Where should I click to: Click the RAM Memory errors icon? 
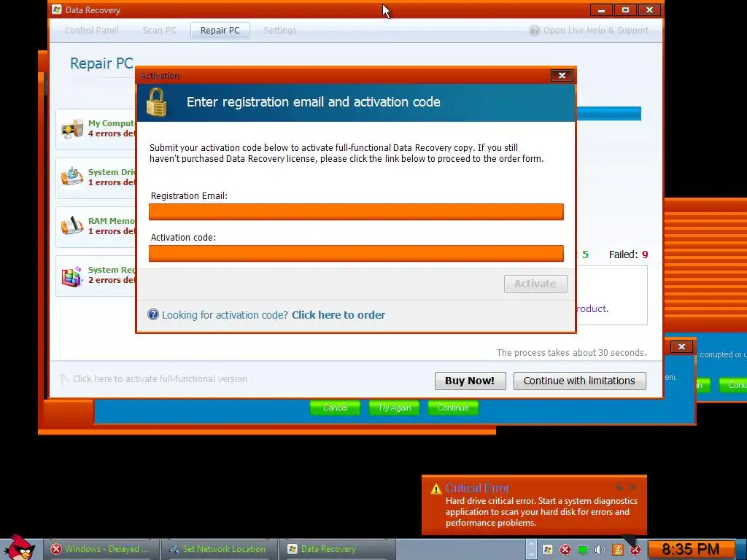[72, 226]
